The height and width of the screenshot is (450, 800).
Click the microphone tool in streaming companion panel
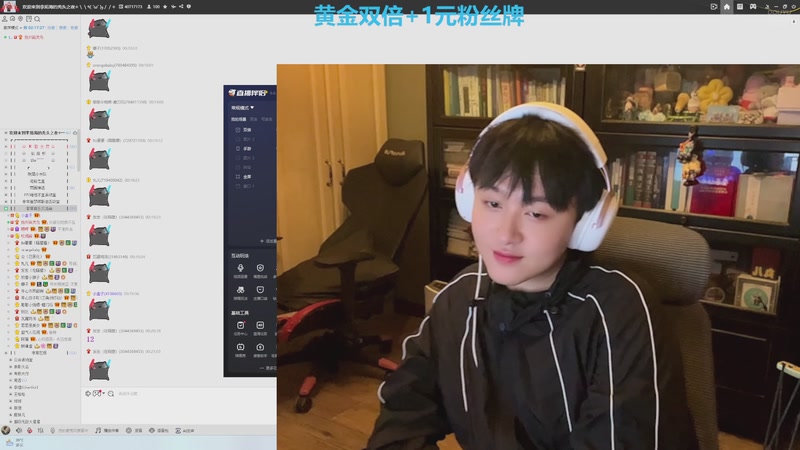pos(240,268)
